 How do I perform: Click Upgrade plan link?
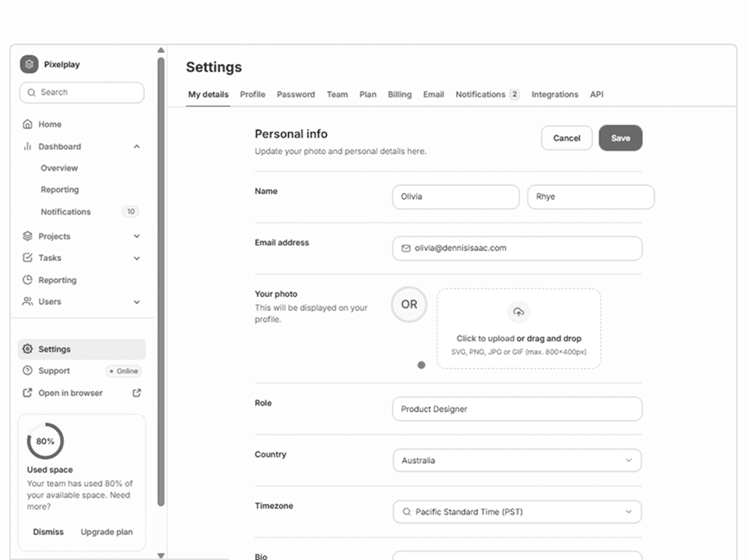[x=107, y=532]
